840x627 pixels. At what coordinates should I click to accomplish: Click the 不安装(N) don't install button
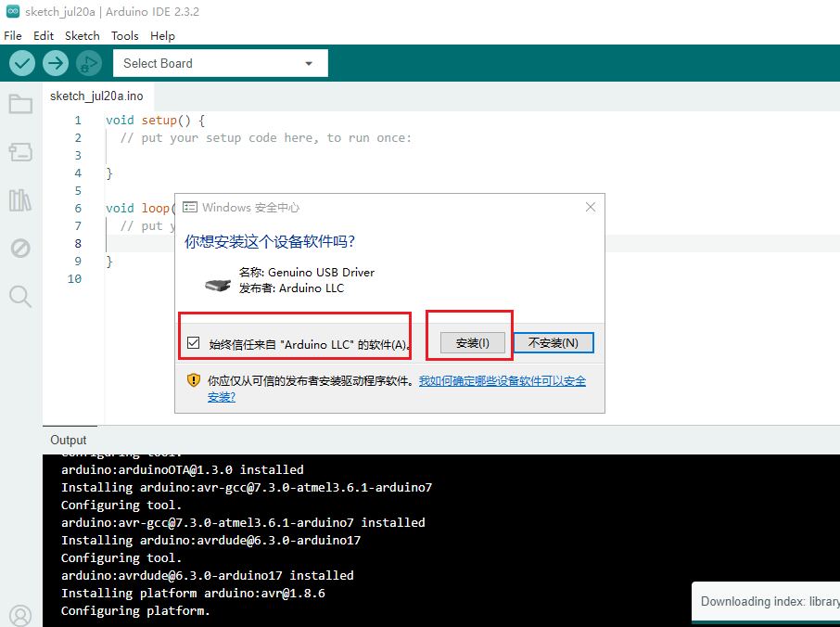554,343
